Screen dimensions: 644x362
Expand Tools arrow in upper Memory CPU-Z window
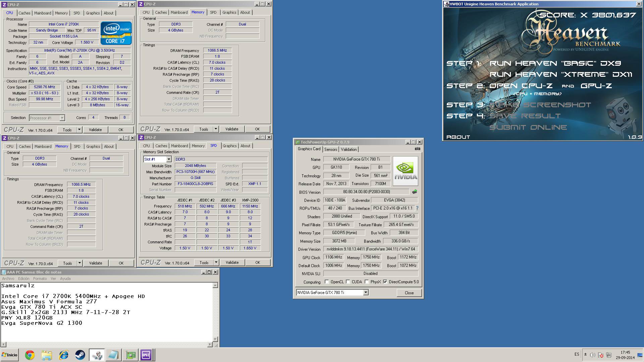tap(216, 129)
